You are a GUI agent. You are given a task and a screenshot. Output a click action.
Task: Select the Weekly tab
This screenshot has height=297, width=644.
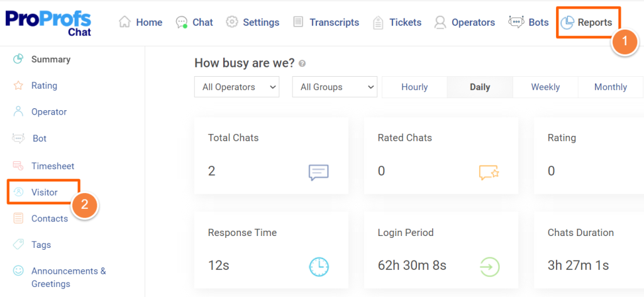tap(545, 87)
